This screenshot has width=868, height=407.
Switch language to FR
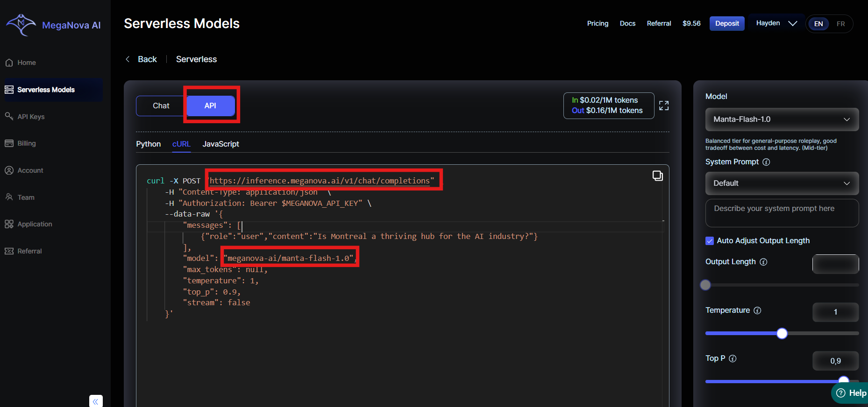point(840,24)
